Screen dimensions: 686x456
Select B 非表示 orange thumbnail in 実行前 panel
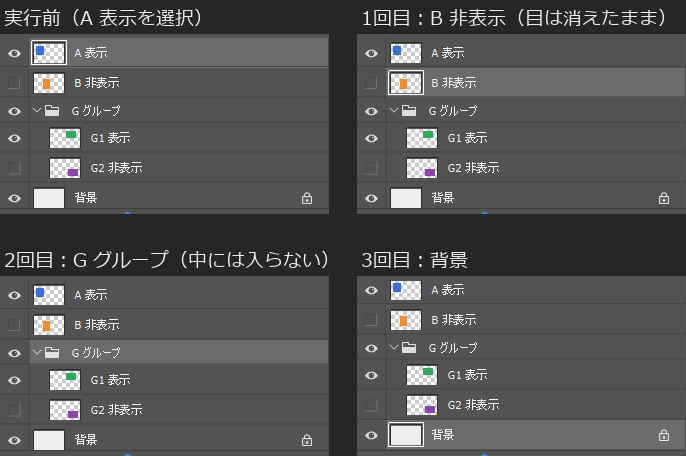point(49,83)
